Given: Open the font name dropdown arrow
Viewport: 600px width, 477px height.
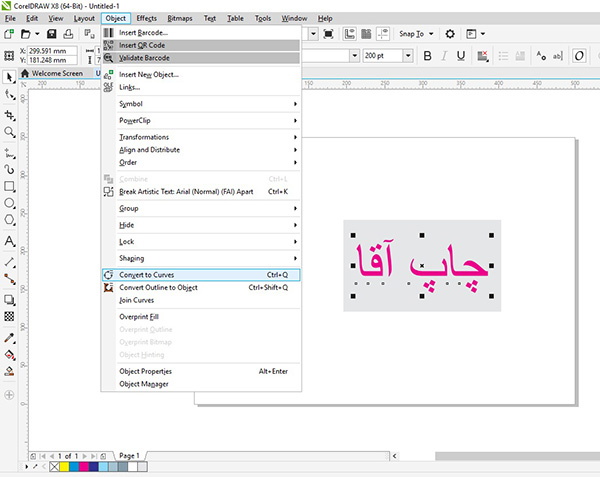Looking at the screenshot, I should coord(355,55).
